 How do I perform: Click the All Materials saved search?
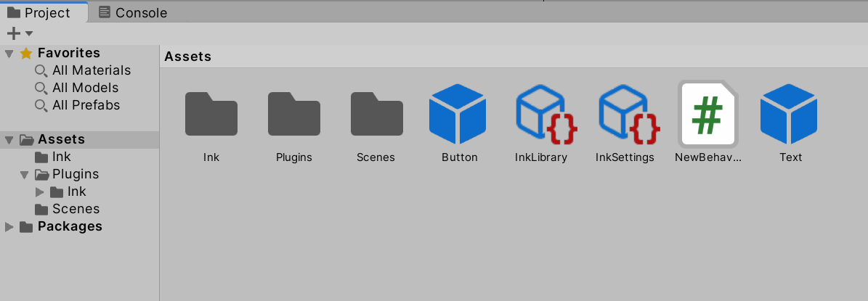pos(91,70)
